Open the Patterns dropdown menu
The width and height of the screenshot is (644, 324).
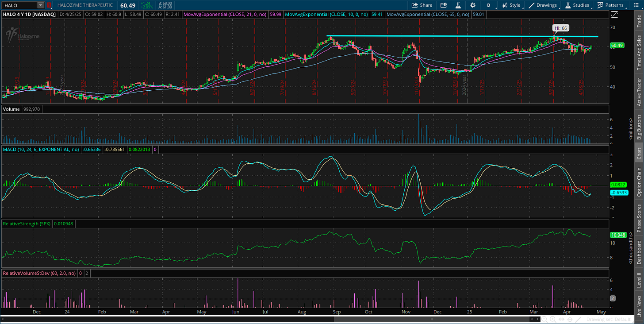(610, 5)
